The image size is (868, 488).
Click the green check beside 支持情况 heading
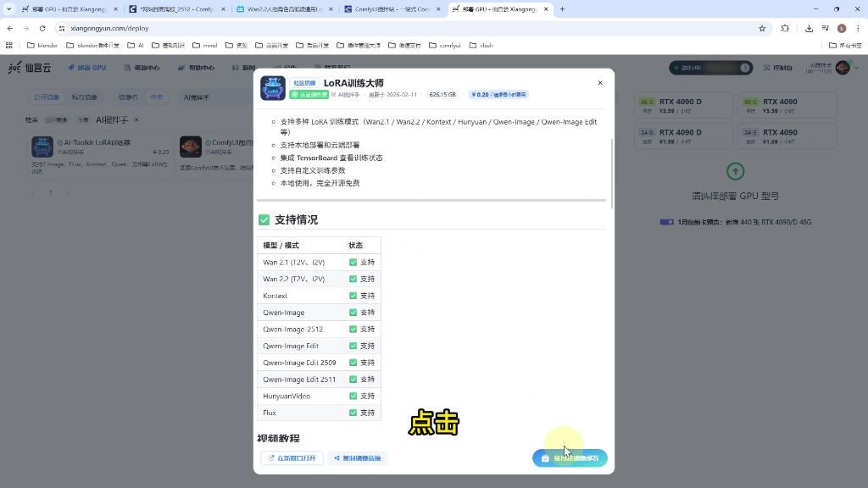264,219
